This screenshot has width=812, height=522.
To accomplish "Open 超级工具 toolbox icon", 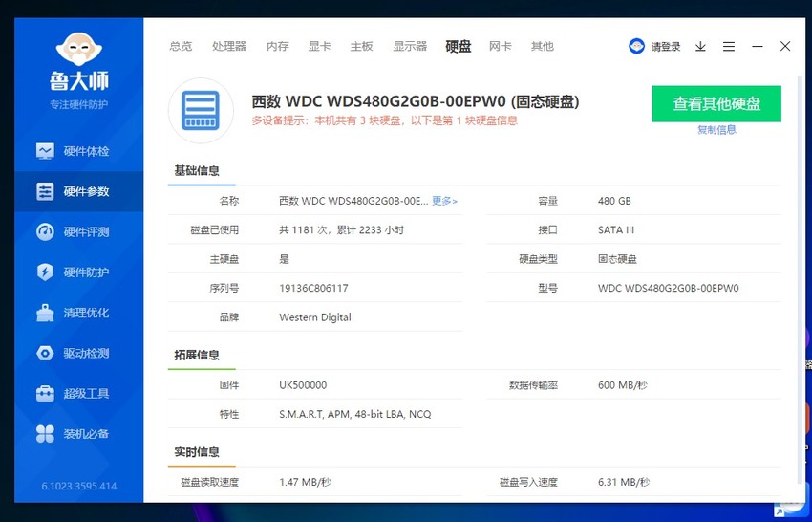I will click(45, 394).
